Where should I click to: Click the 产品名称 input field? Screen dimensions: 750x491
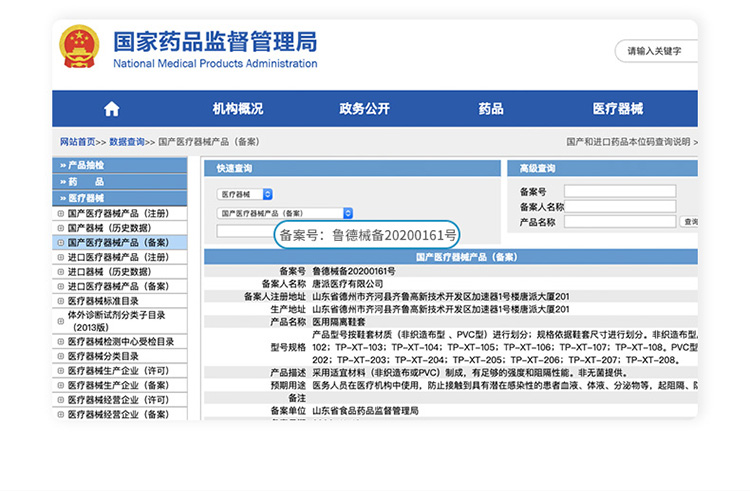(x=620, y=222)
